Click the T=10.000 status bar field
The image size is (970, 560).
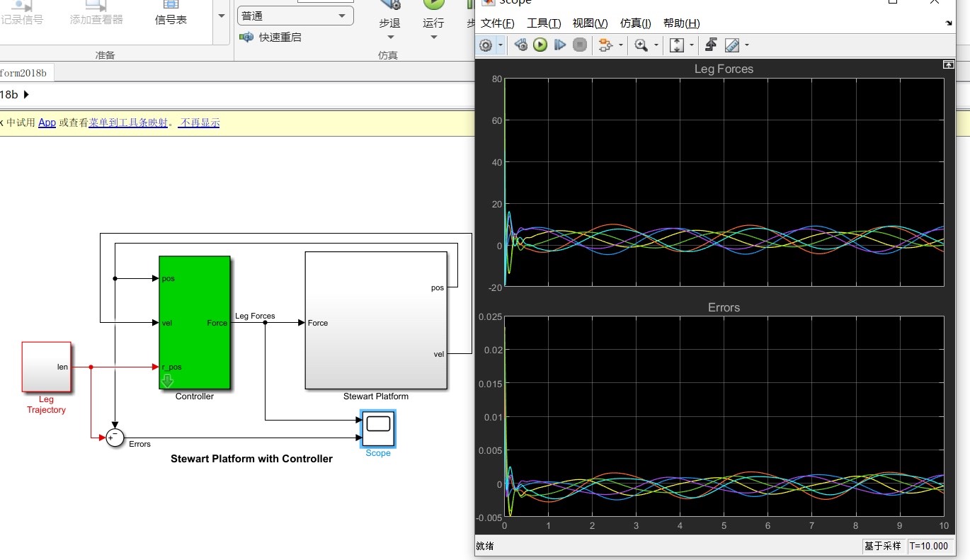tap(928, 546)
